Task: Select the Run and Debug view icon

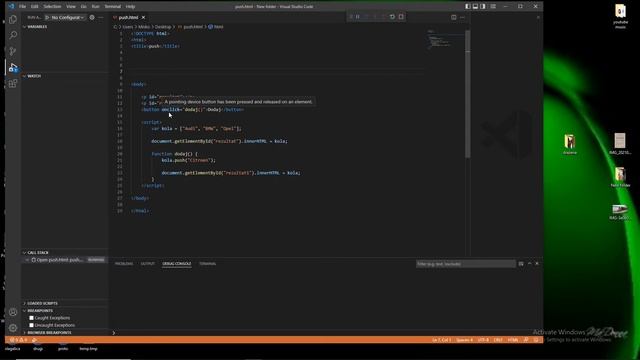Action: point(13,67)
